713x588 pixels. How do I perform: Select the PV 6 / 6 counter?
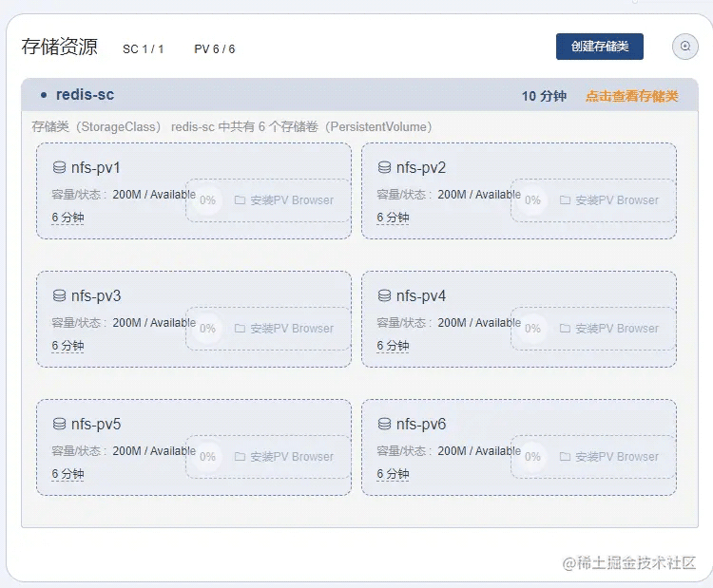(215, 49)
